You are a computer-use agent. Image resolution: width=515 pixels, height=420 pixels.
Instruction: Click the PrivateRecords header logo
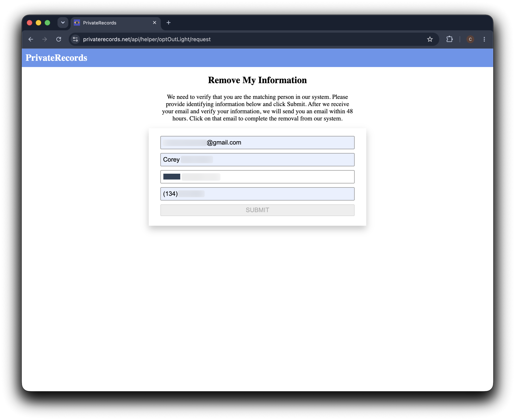(56, 58)
